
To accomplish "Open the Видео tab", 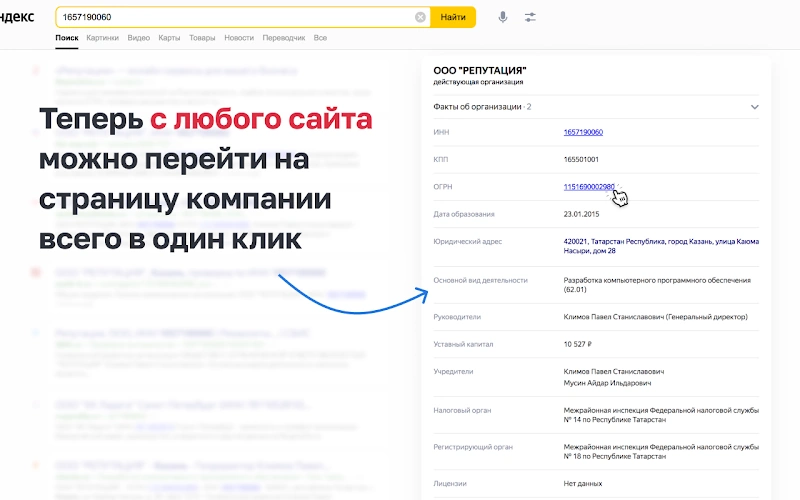I will [139, 38].
